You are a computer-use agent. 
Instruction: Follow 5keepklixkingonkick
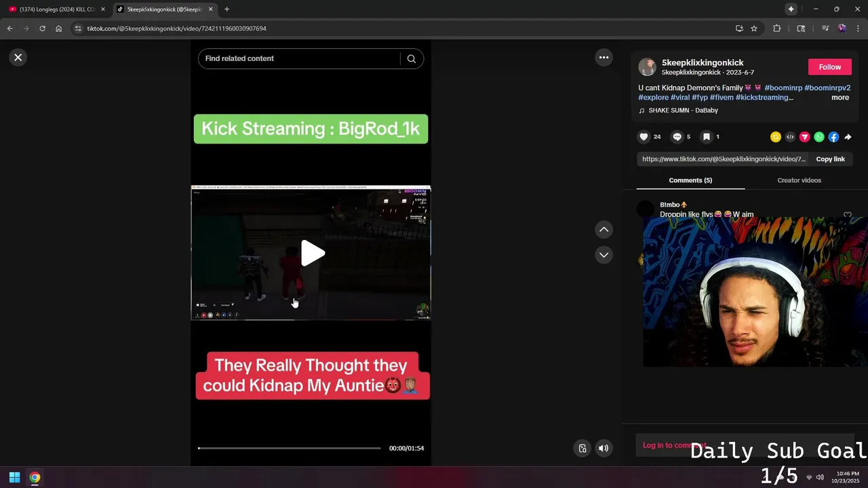click(x=829, y=67)
